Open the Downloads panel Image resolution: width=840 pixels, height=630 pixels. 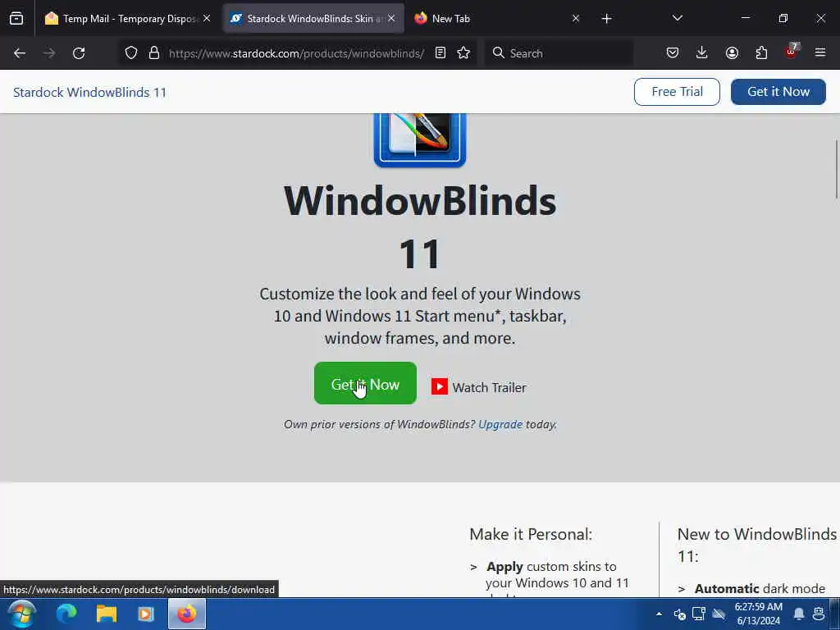click(x=702, y=53)
